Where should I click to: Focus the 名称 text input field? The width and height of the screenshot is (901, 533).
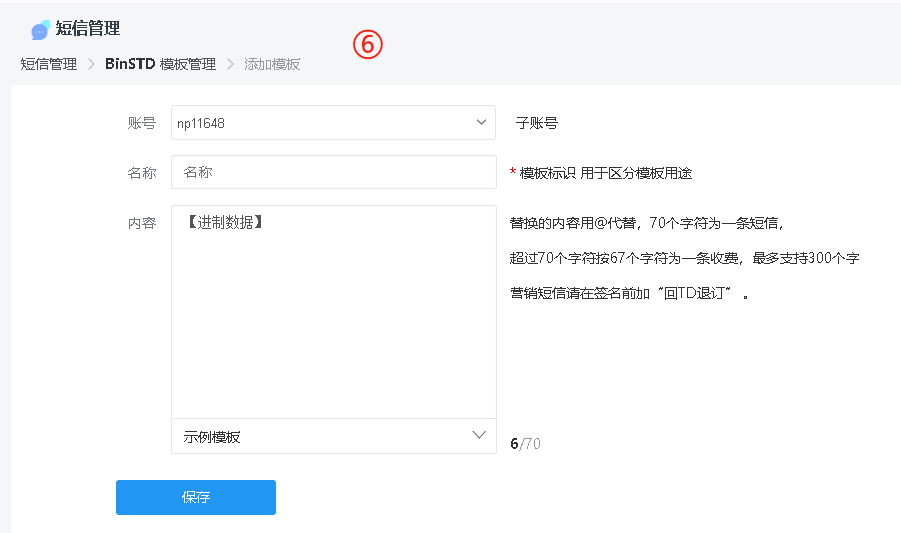(334, 172)
